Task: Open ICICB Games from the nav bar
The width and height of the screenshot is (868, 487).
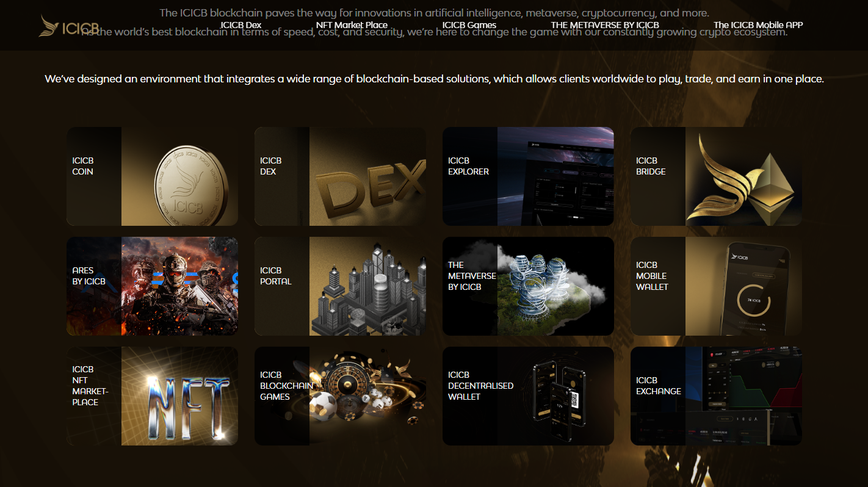Action: 469,25
